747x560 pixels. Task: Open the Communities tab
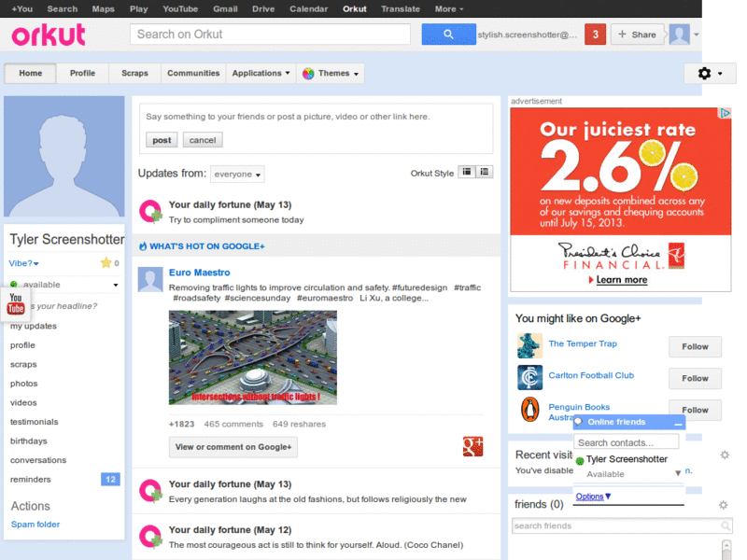193,74
